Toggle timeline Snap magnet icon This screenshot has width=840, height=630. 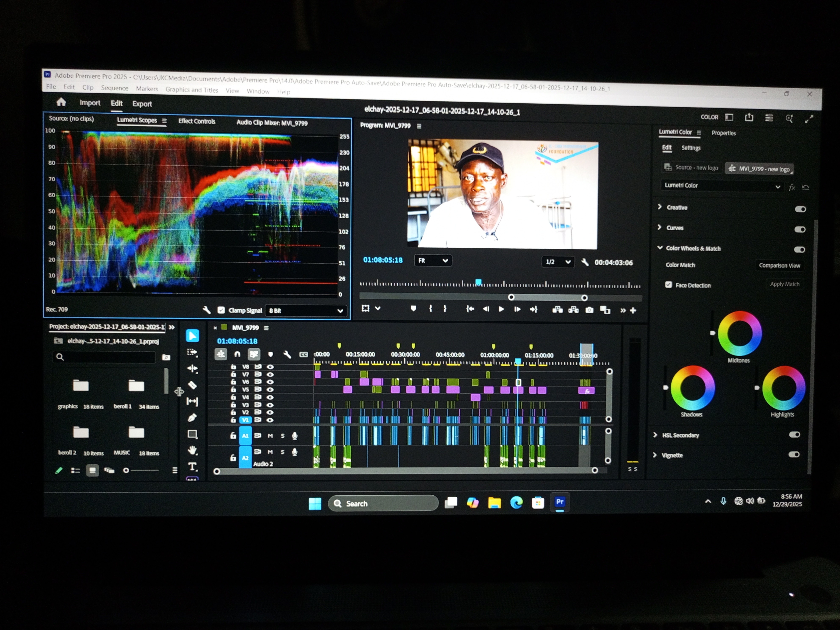point(237,354)
